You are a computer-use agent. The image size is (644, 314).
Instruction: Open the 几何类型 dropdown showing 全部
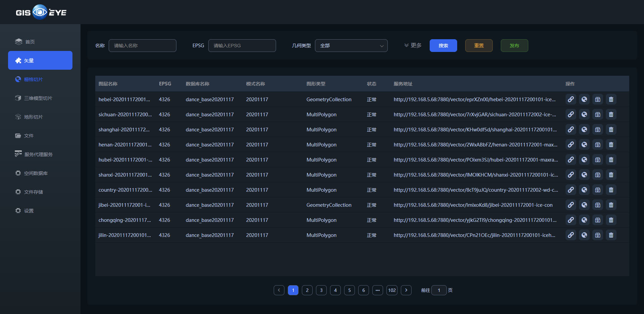[x=351, y=46]
